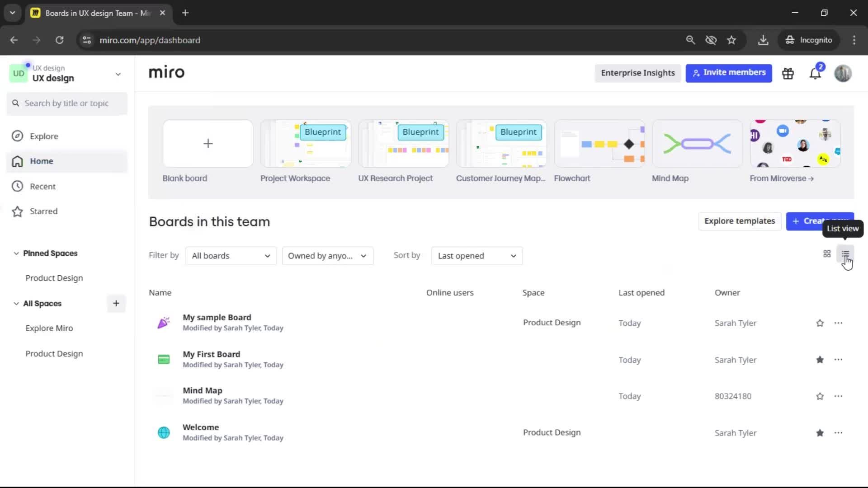Click the My sample Board party icon
This screenshot has height=488, width=868.
pyautogui.click(x=163, y=323)
